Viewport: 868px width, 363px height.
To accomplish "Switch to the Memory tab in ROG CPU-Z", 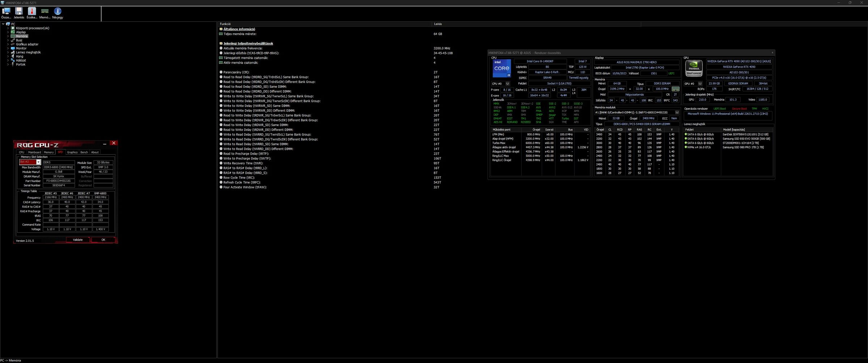I will pos(48,152).
